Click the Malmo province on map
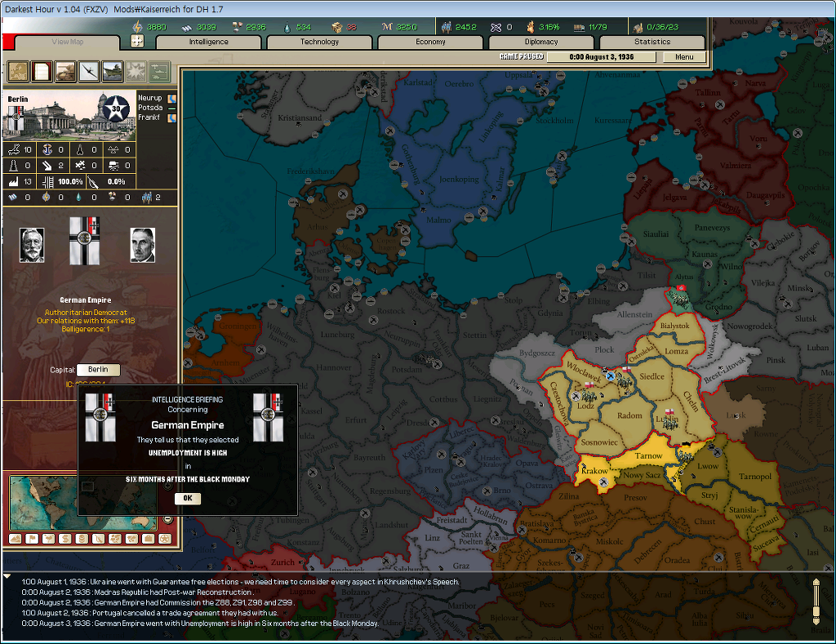836x644 pixels. point(438,220)
